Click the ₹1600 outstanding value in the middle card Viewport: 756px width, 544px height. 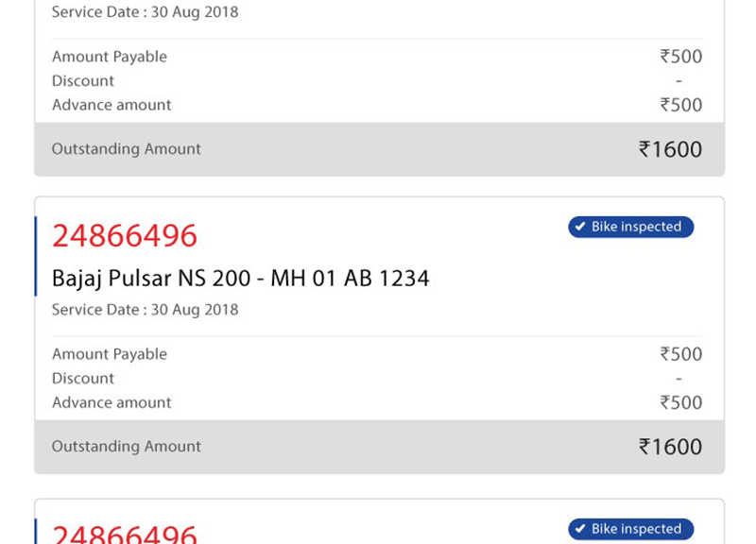[670, 447]
